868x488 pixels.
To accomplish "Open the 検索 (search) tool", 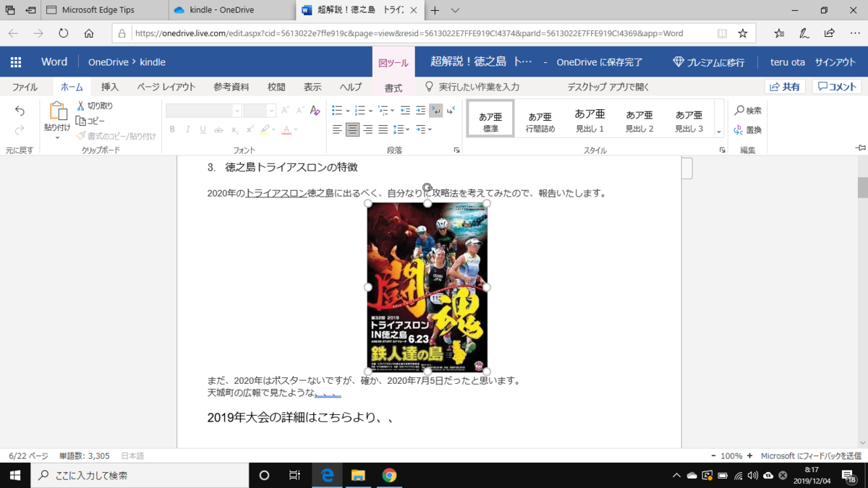I will (748, 111).
